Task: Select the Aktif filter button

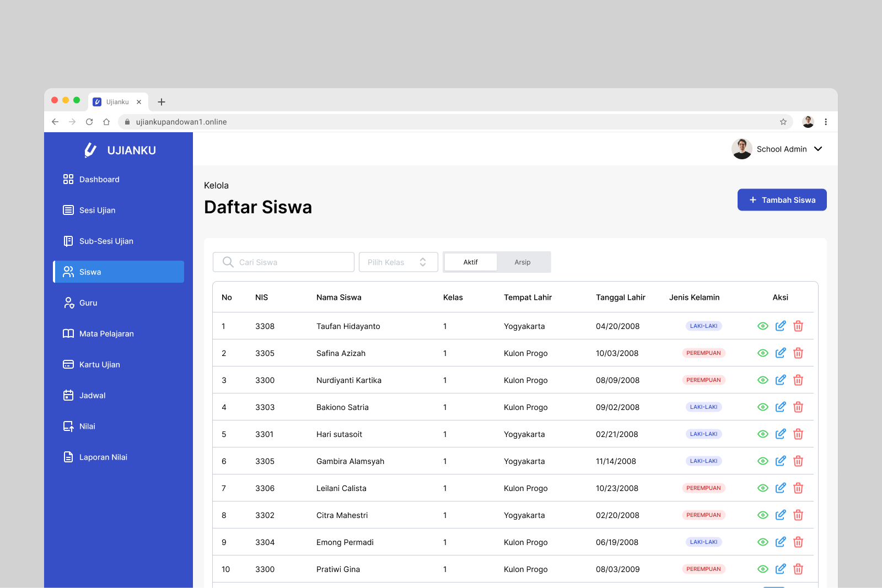Action: point(470,262)
